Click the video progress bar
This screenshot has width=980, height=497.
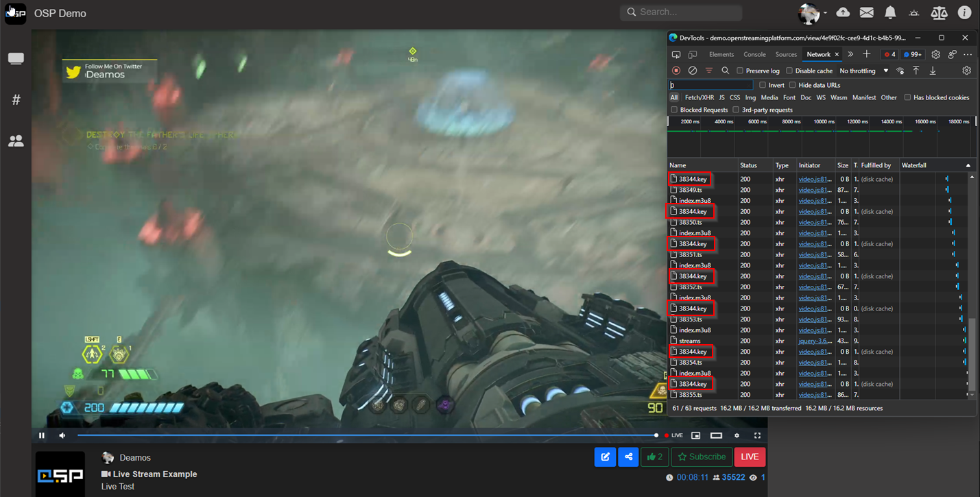point(368,435)
